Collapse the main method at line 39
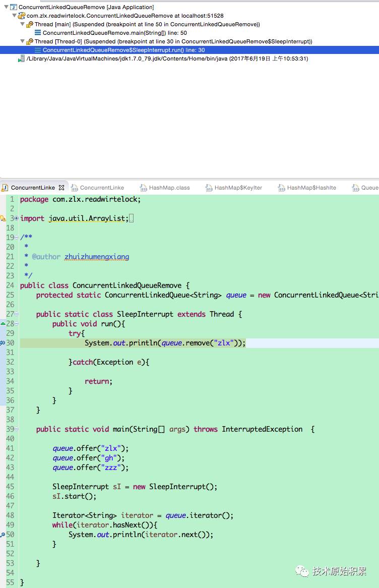379x588 pixels. pos(17,429)
